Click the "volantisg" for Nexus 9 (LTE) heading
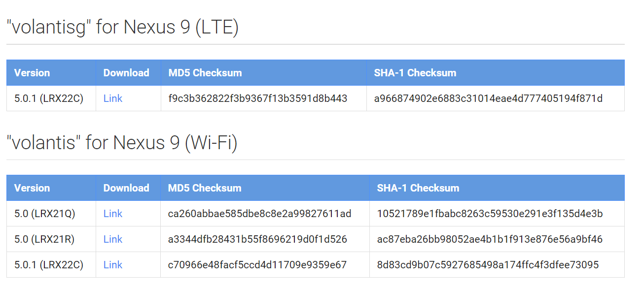Viewport: 644px width, 288px height. [x=122, y=27]
